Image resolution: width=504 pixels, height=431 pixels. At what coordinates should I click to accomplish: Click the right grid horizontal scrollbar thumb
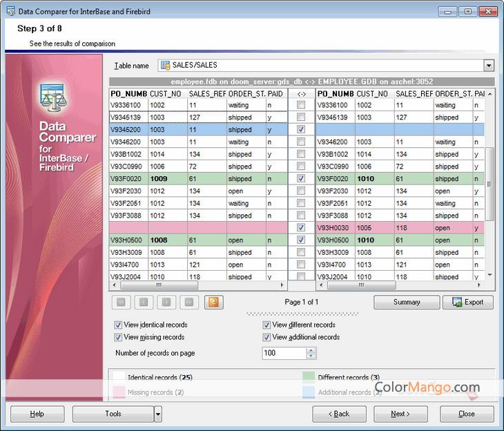pos(362,285)
